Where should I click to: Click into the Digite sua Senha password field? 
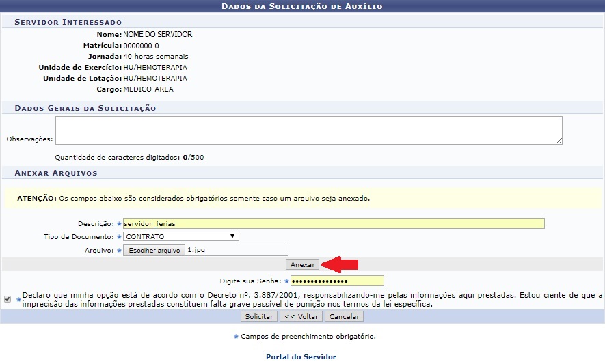click(337, 281)
